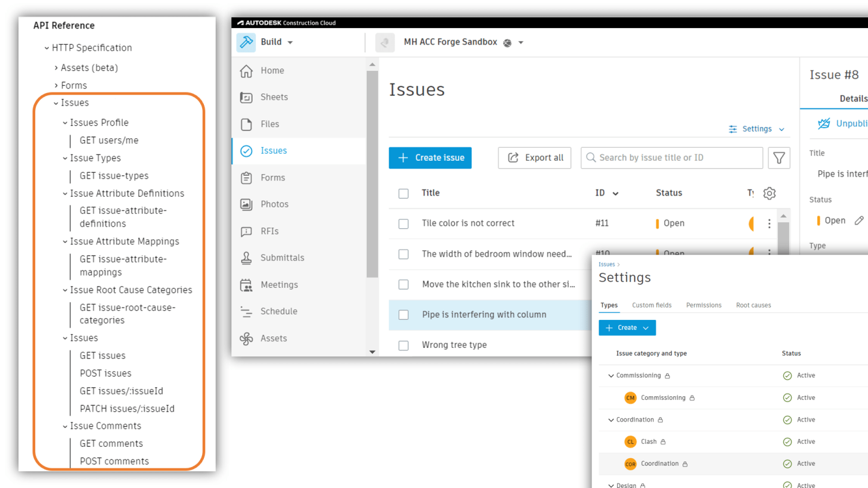Image resolution: width=868 pixels, height=488 pixels.
Task: Click the Issues checkmark circle icon
Action: point(246,151)
